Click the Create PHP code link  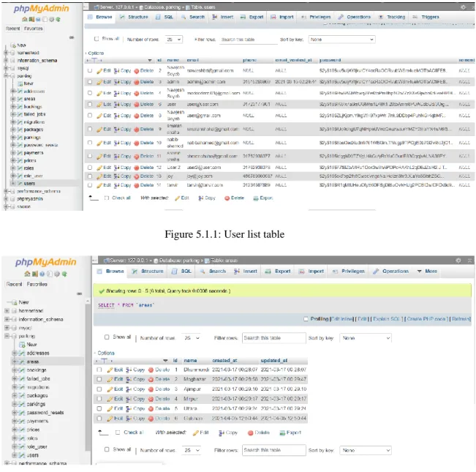coord(426,319)
